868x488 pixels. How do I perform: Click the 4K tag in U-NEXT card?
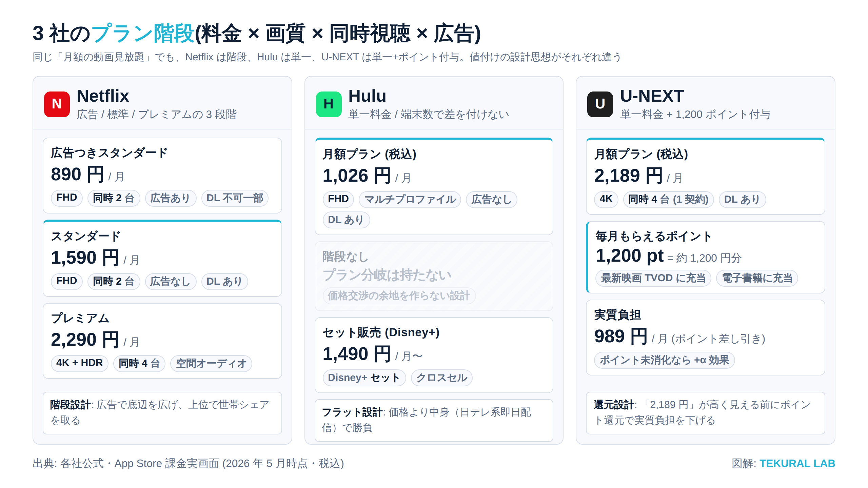tap(606, 199)
